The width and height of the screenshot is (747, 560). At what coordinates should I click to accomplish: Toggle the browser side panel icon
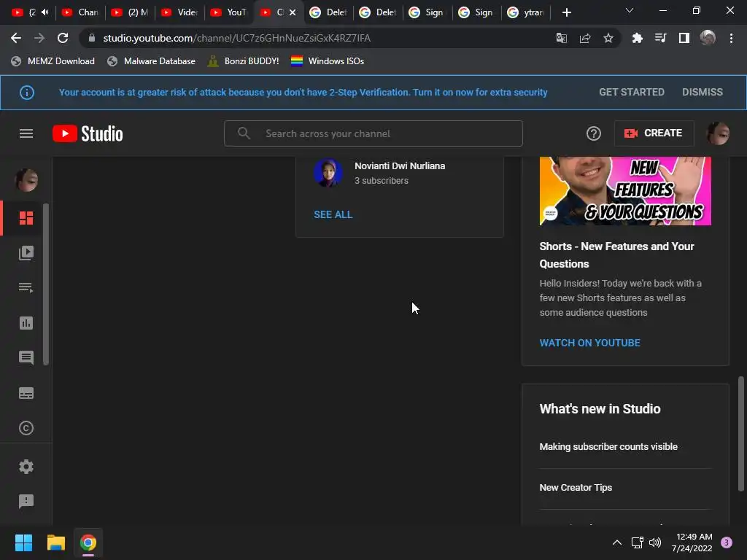pyautogui.click(x=684, y=38)
